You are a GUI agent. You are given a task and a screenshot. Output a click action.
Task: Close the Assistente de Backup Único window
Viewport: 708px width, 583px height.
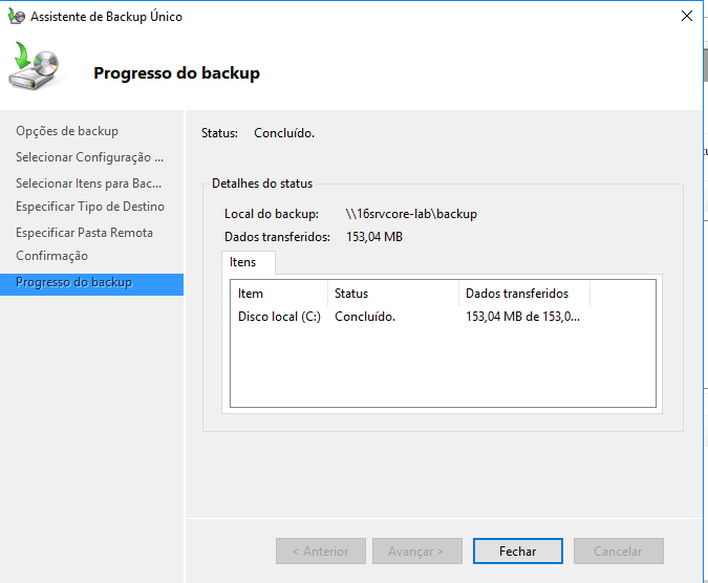(x=687, y=16)
